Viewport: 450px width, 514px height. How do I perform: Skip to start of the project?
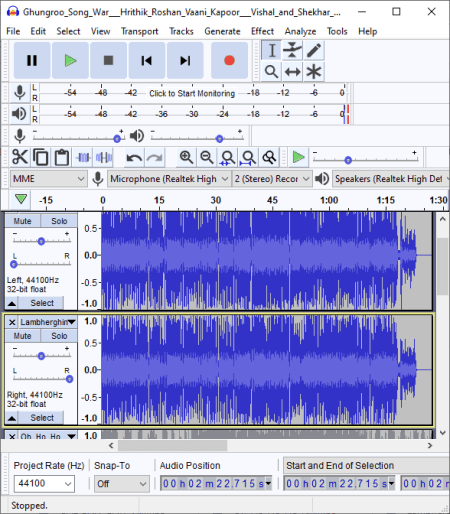[x=147, y=60]
